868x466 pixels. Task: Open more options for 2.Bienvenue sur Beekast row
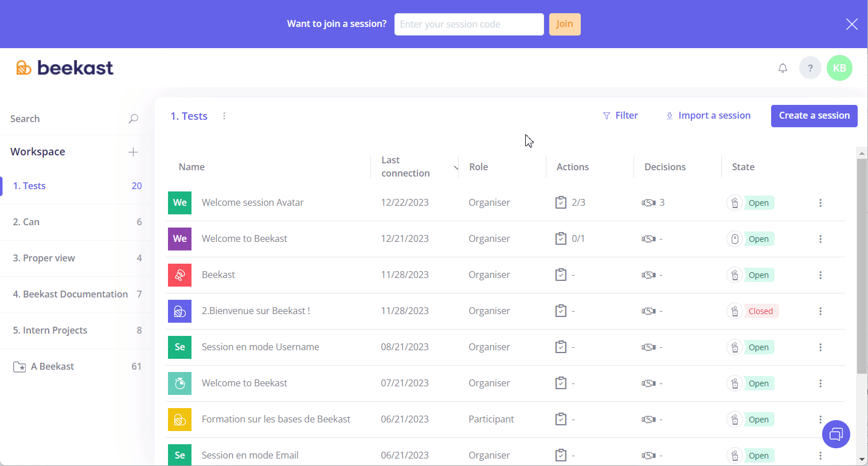tap(820, 311)
